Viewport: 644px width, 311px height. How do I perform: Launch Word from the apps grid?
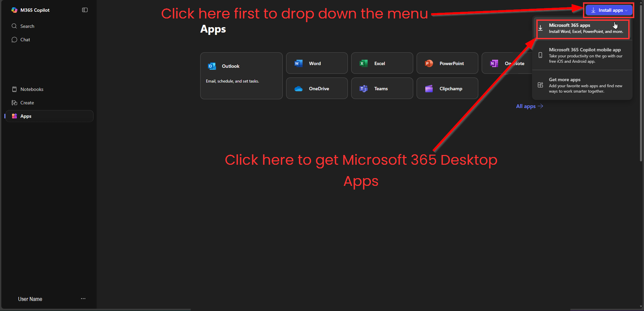pos(317,63)
